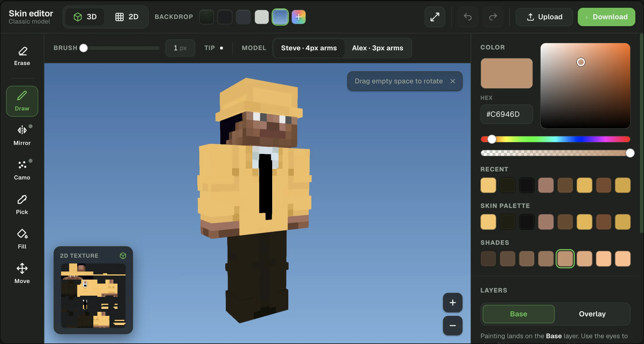This screenshot has height=344, width=644.
Task: Select the Erase tool
Action: 22,56
